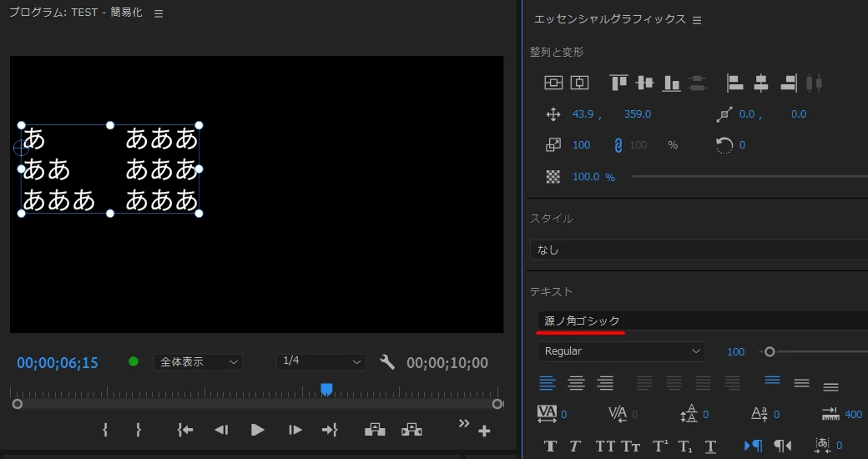Click the Lift button icon
The image size is (868, 459).
375,430
